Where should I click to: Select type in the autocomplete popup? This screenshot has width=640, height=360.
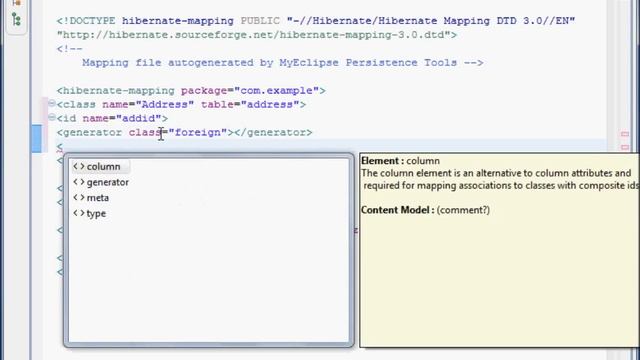pos(96,213)
